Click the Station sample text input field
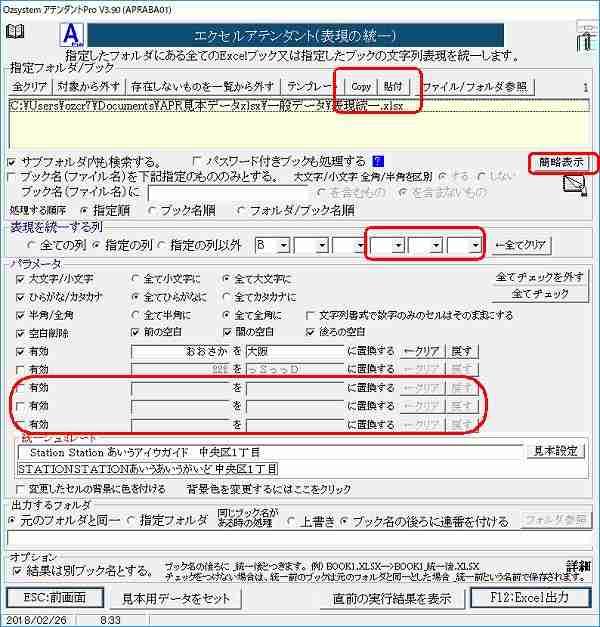 [270, 453]
